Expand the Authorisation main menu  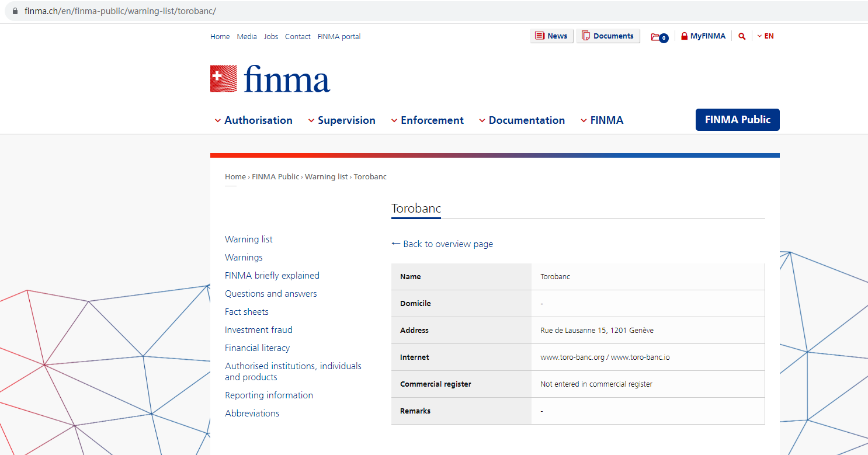[254, 120]
